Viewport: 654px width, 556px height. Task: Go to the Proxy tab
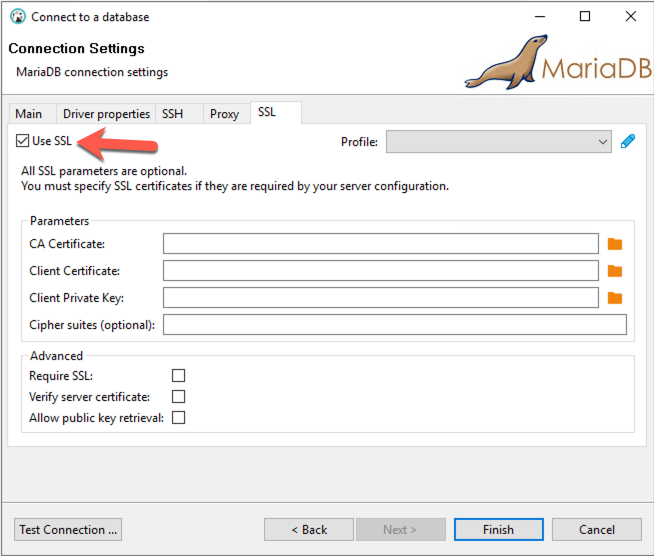point(224,114)
